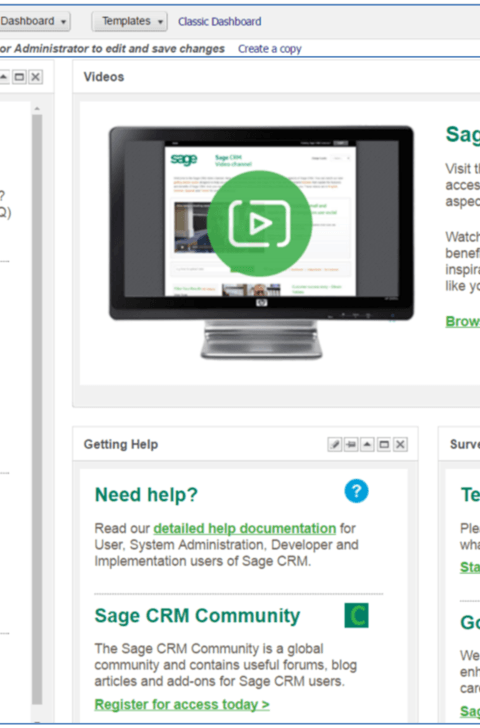
Task: Click the Sage CRM Community heading
Action: 197,616
